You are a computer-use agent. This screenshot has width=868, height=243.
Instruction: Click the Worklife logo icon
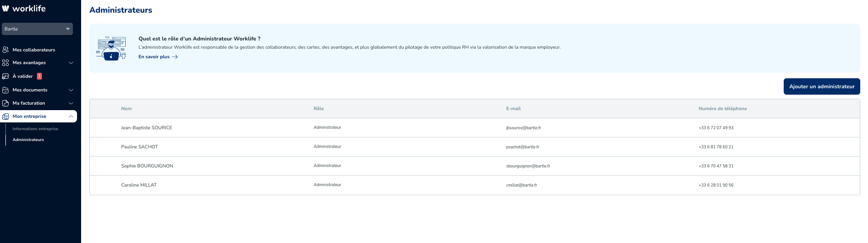pyautogui.click(x=5, y=9)
